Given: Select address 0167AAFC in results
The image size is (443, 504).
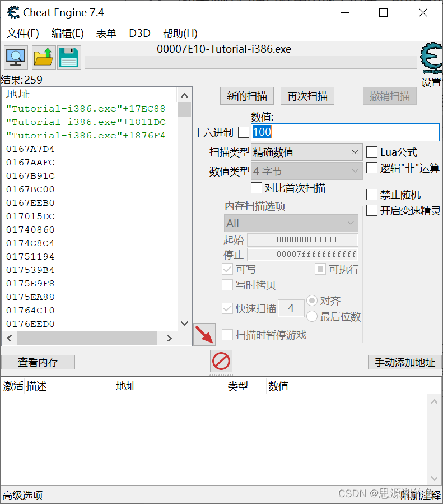Looking at the screenshot, I should point(30,163).
